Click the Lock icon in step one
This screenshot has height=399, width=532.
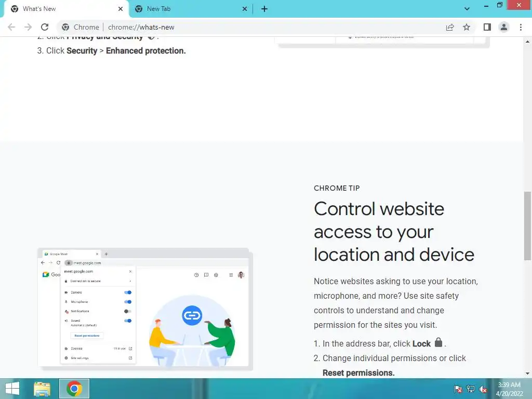(x=438, y=342)
